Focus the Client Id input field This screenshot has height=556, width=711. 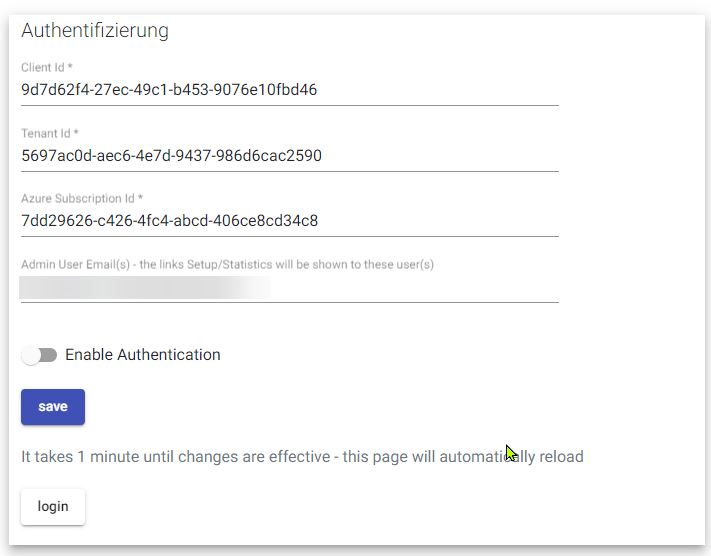coord(290,90)
